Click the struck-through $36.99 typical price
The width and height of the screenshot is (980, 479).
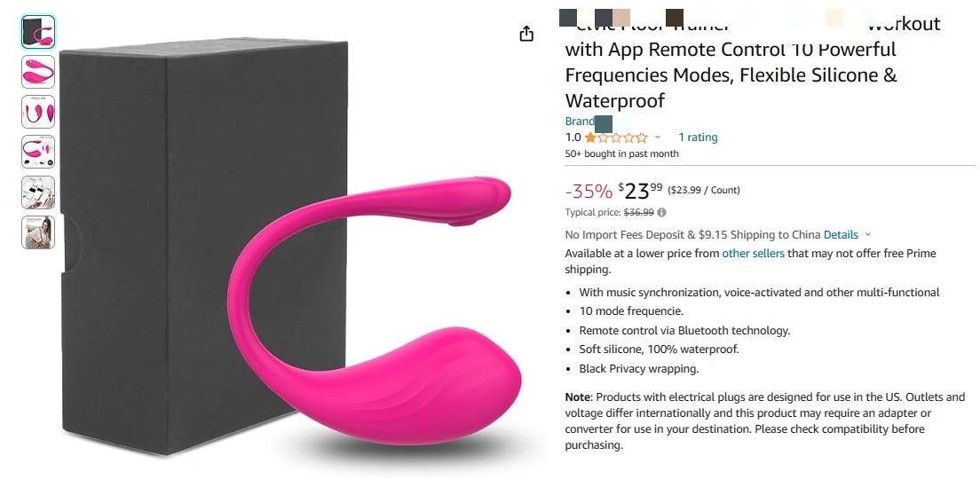click(x=639, y=212)
